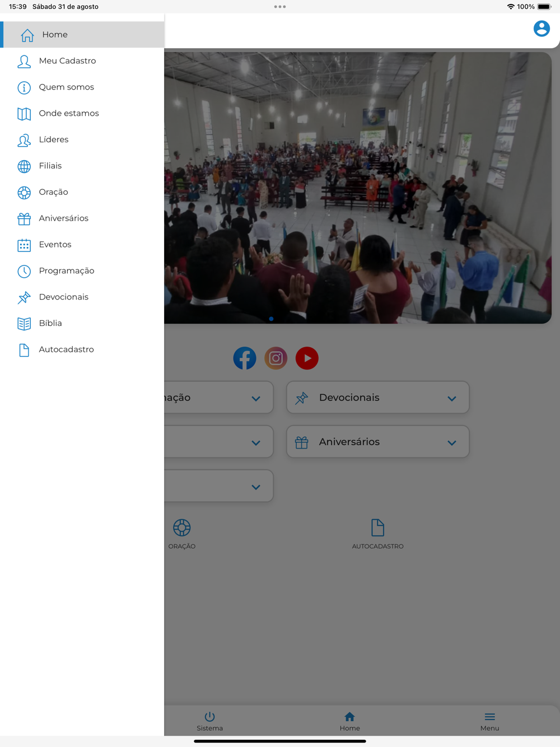The width and height of the screenshot is (560, 747).
Task: Open the Onde estamos menu item
Action: click(x=82, y=114)
